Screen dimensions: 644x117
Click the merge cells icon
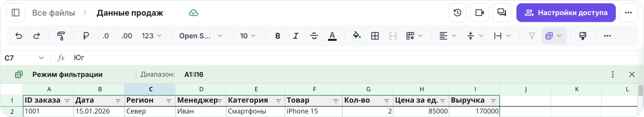393,36
